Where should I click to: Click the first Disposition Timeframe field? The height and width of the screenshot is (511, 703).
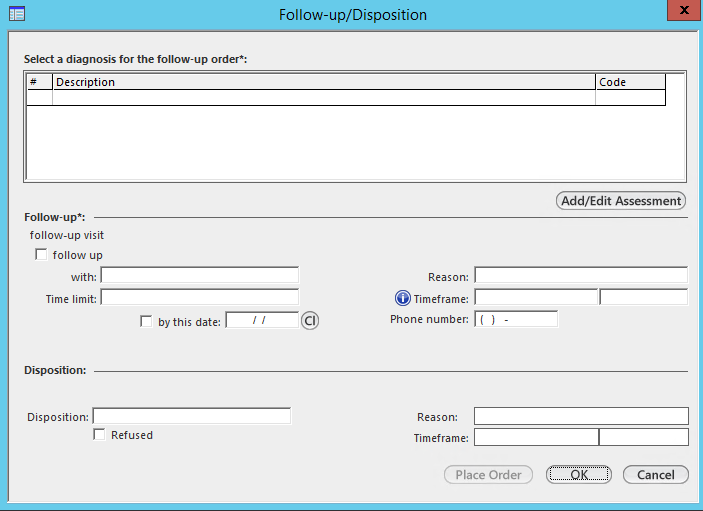click(x=536, y=437)
